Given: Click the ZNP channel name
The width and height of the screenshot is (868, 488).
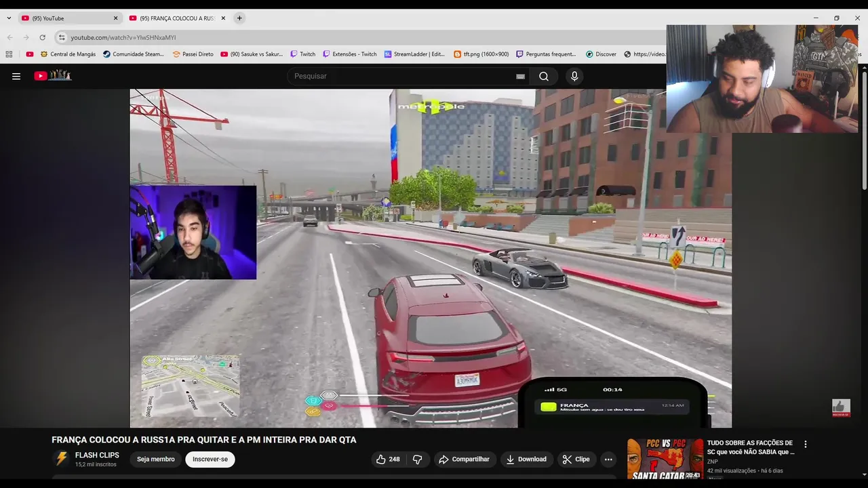Looking at the screenshot, I should [712, 462].
